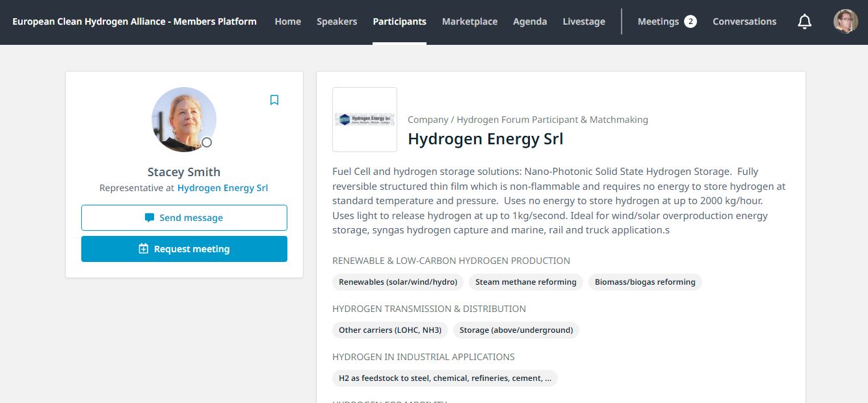868x403 pixels.
Task: Switch to the Agenda tab
Action: coord(530,21)
